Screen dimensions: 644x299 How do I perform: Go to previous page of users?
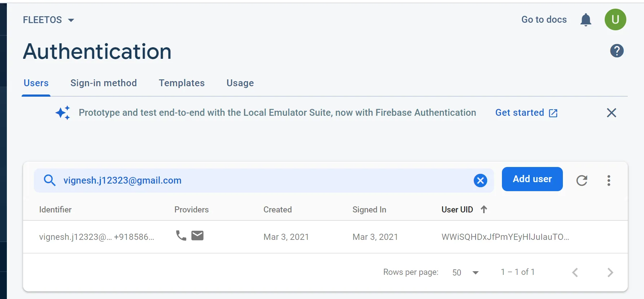pyautogui.click(x=575, y=272)
